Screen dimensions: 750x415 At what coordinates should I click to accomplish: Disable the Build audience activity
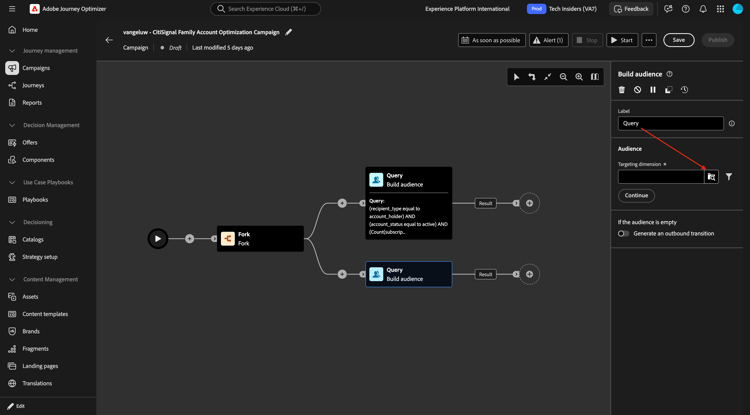click(637, 90)
